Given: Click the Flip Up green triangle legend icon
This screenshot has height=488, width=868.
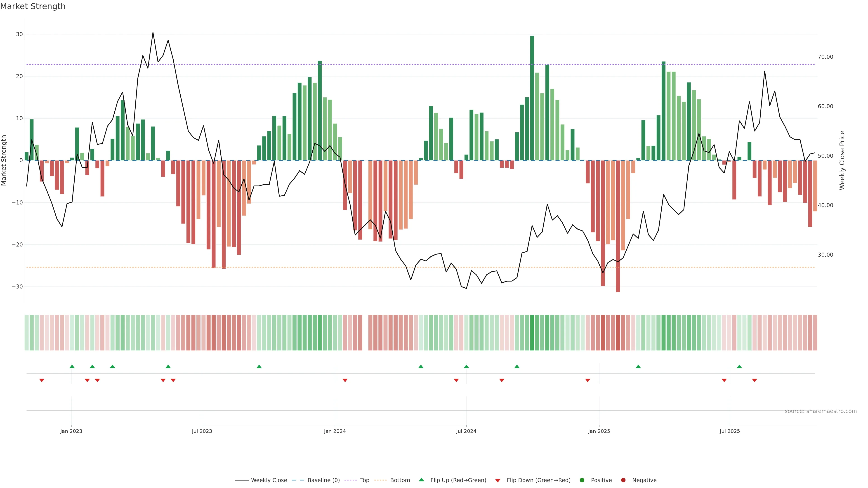Looking at the screenshot, I should (x=421, y=480).
